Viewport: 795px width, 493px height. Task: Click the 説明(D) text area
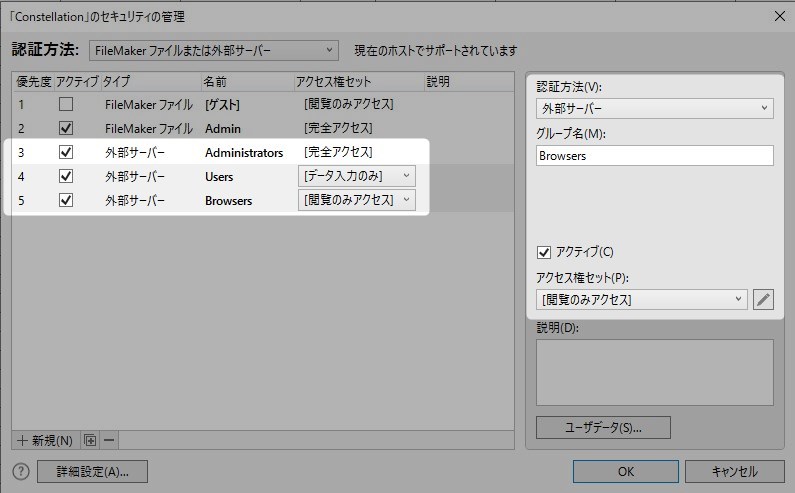point(655,373)
